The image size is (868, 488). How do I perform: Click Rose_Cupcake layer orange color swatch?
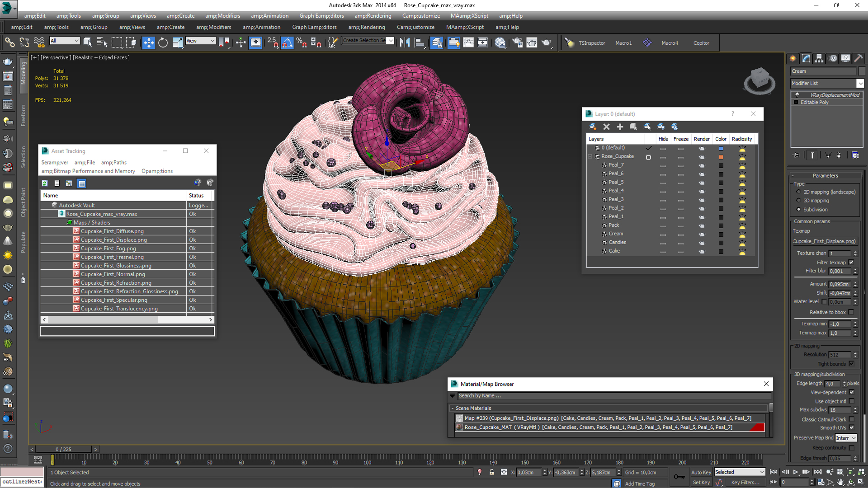[x=721, y=157]
